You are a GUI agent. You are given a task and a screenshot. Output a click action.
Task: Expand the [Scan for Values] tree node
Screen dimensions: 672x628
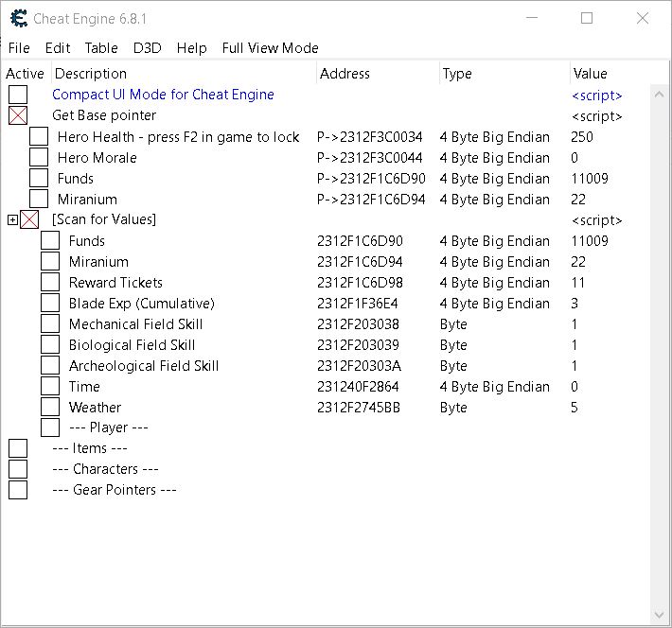(x=13, y=219)
